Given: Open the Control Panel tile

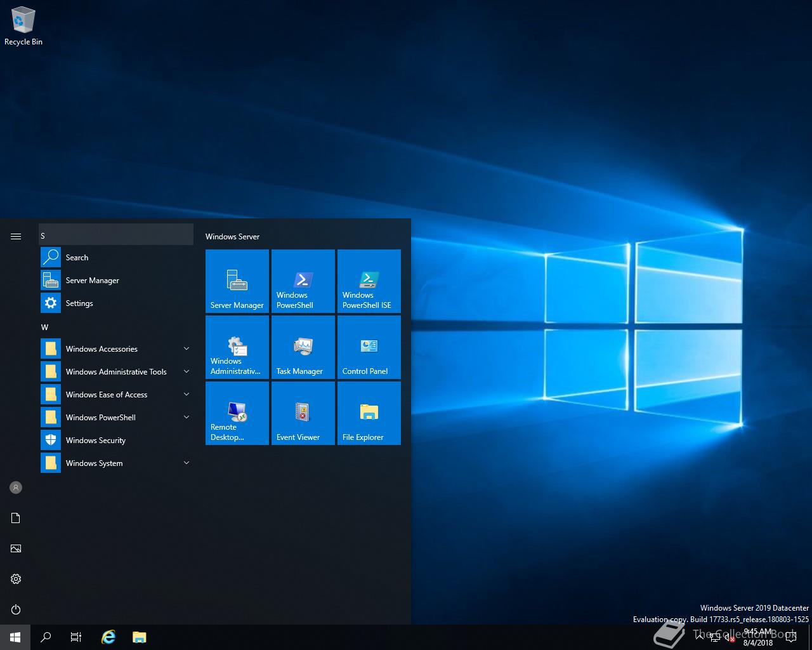Looking at the screenshot, I should (369, 347).
